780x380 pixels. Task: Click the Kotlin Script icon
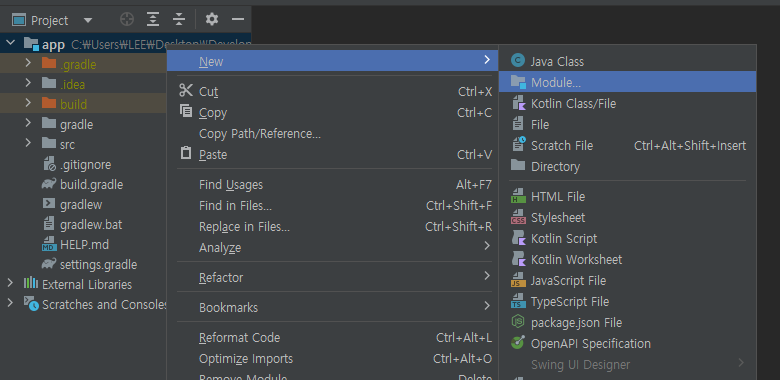point(518,238)
